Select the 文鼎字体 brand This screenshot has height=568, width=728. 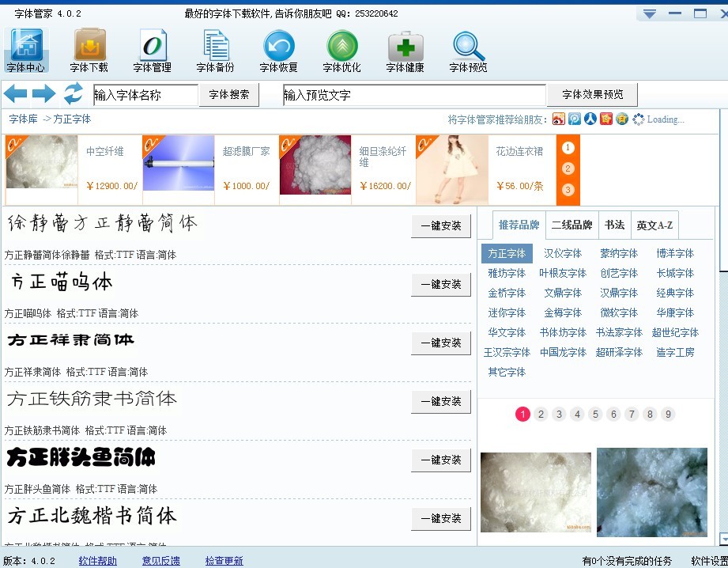point(563,293)
